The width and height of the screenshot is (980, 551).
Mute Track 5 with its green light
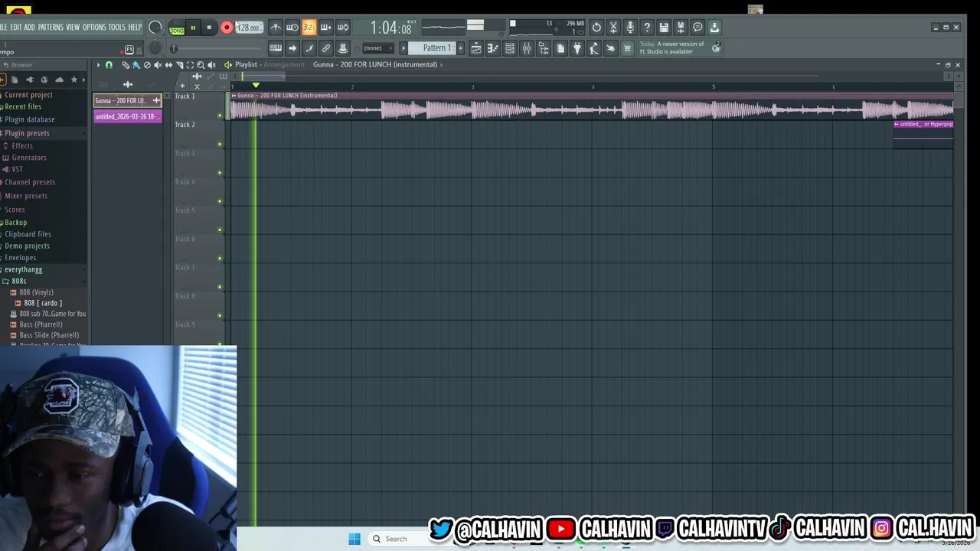220,230
